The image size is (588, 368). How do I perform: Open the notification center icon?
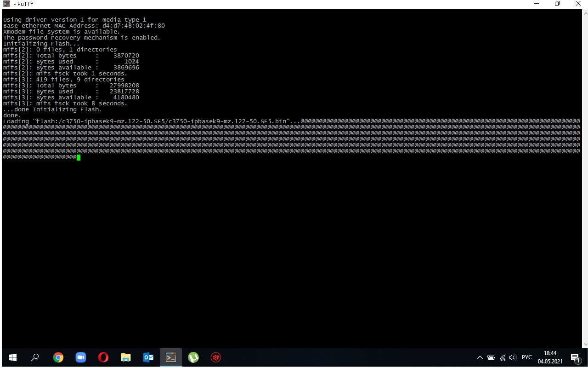click(x=576, y=357)
